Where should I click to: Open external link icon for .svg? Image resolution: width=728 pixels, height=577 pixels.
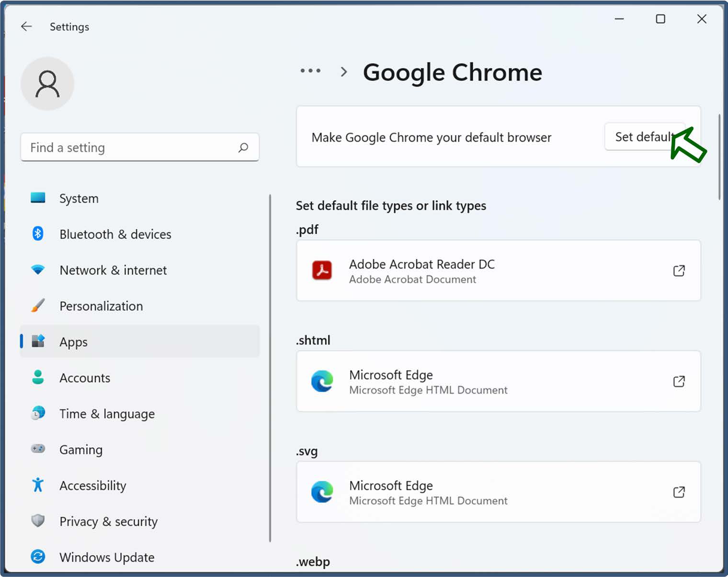pos(679,492)
